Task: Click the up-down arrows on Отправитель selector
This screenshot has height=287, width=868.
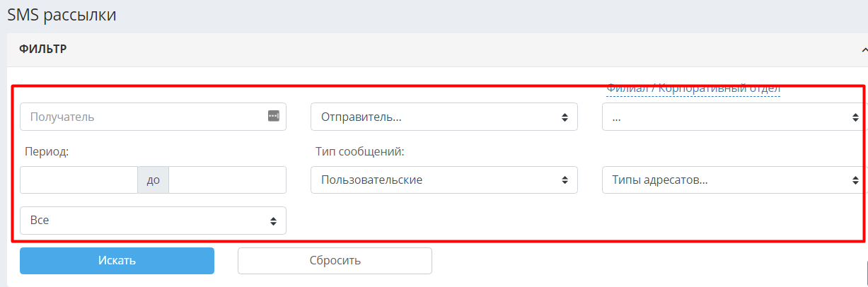Action: point(565,117)
